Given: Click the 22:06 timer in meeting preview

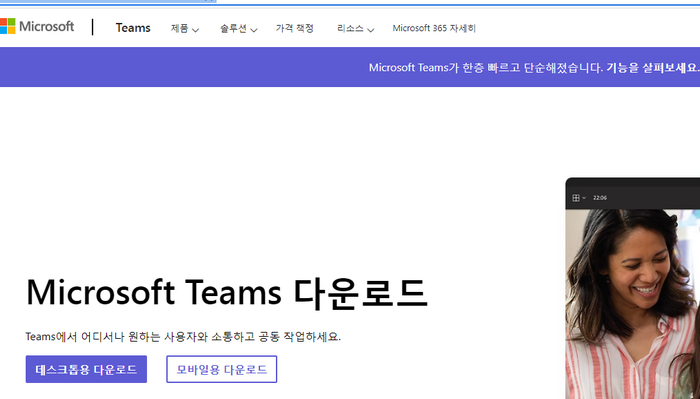Looking at the screenshot, I should coord(600,198).
